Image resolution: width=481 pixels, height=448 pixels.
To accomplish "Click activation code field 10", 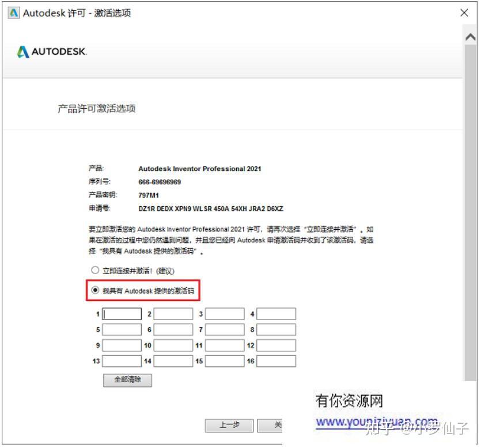I will click(x=173, y=346).
